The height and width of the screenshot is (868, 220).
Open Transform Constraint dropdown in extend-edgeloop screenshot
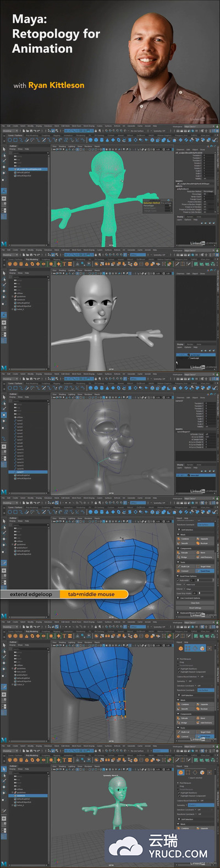click(206, 525)
